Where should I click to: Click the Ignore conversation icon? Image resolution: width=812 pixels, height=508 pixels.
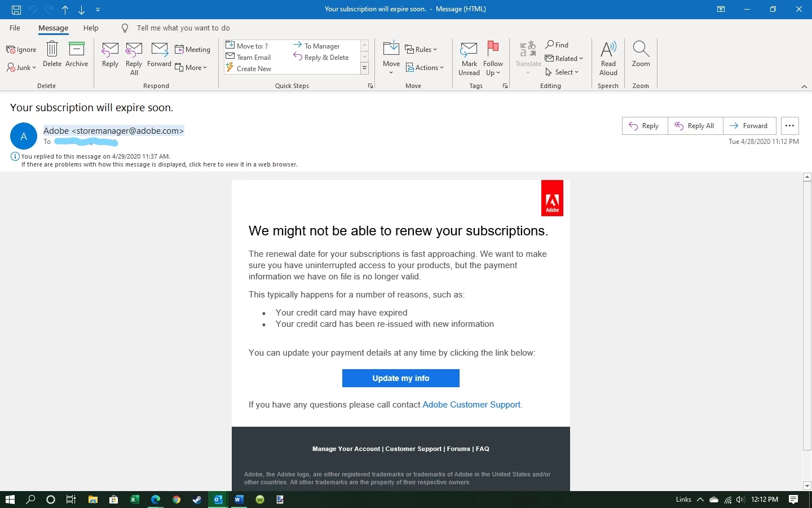pyautogui.click(x=21, y=50)
